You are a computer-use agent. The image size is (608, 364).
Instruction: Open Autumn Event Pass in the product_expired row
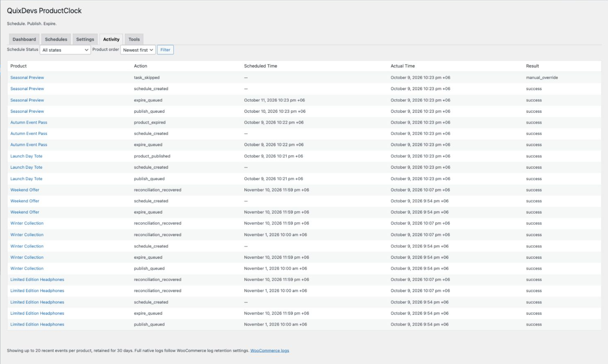pyautogui.click(x=29, y=122)
